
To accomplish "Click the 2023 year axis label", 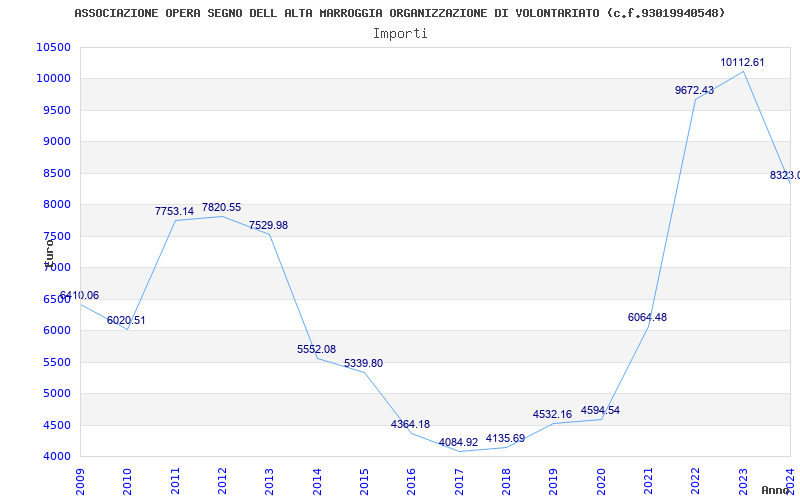I will point(743,482).
